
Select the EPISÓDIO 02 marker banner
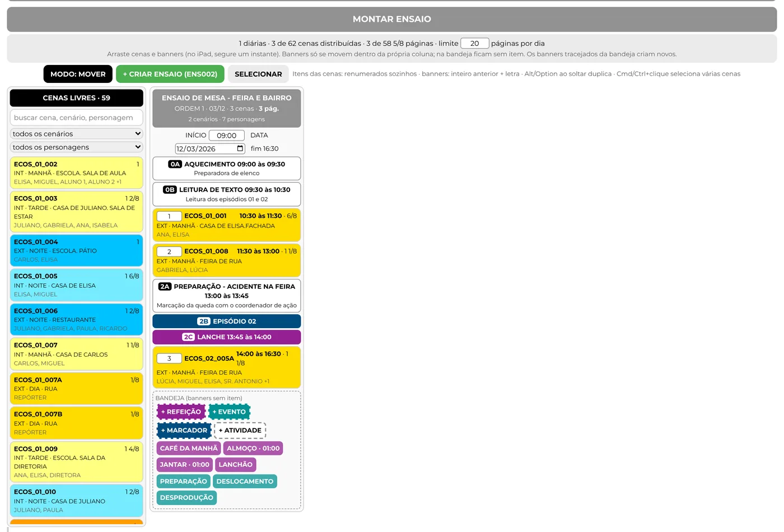tap(227, 321)
